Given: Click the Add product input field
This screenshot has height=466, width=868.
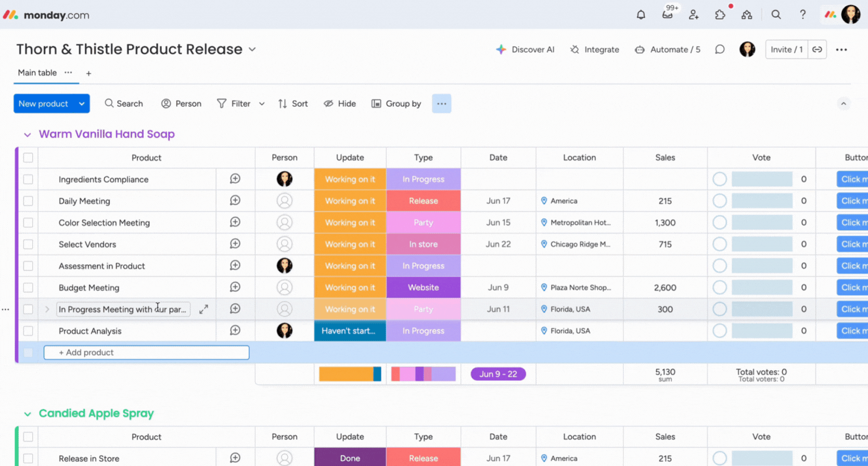Looking at the screenshot, I should click(x=146, y=352).
